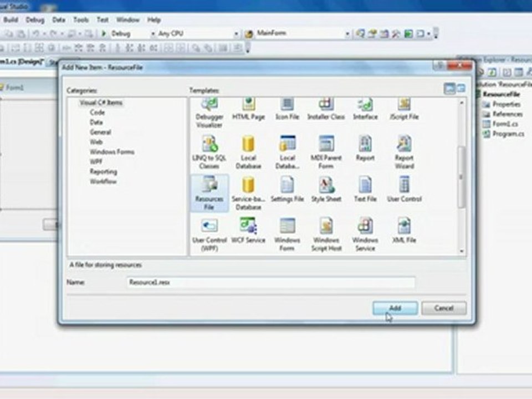Select Program.cs in Solution Explorer
Viewport: 532px width, 399px height.
tap(508, 134)
